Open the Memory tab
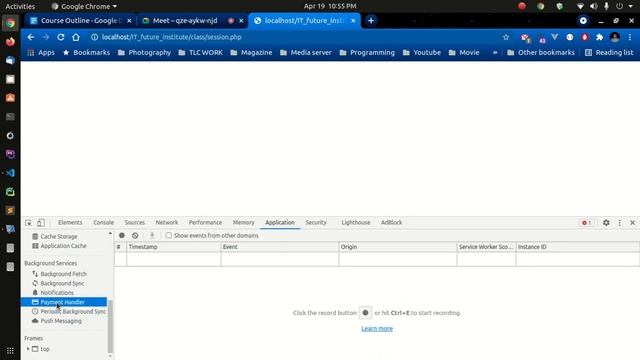Viewport: 640px width, 360px height. 244,222
